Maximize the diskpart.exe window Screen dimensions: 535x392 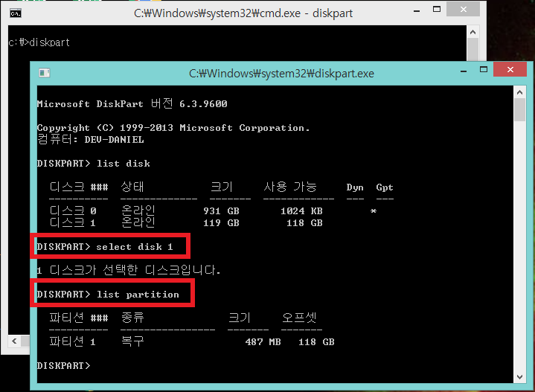[484, 70]
